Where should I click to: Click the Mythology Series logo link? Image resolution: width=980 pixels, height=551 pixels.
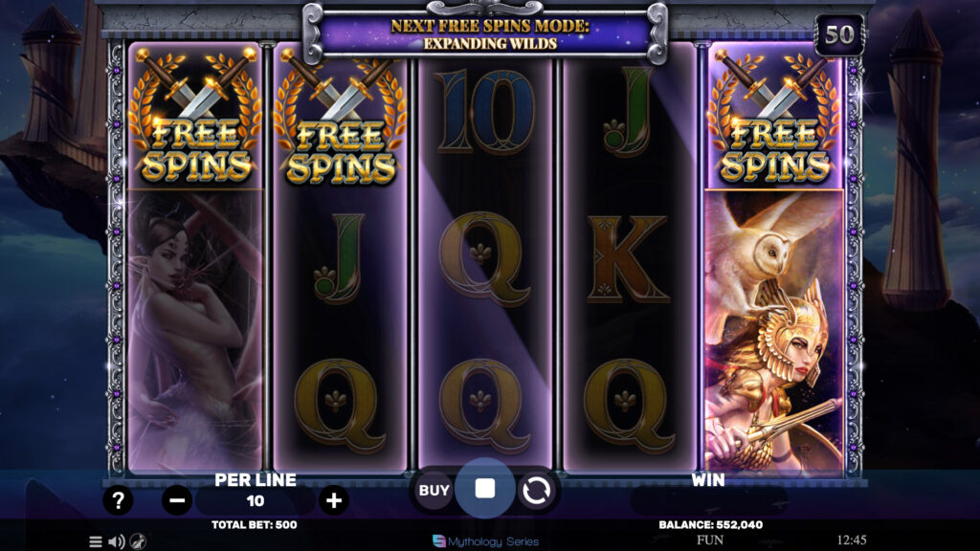485,541
